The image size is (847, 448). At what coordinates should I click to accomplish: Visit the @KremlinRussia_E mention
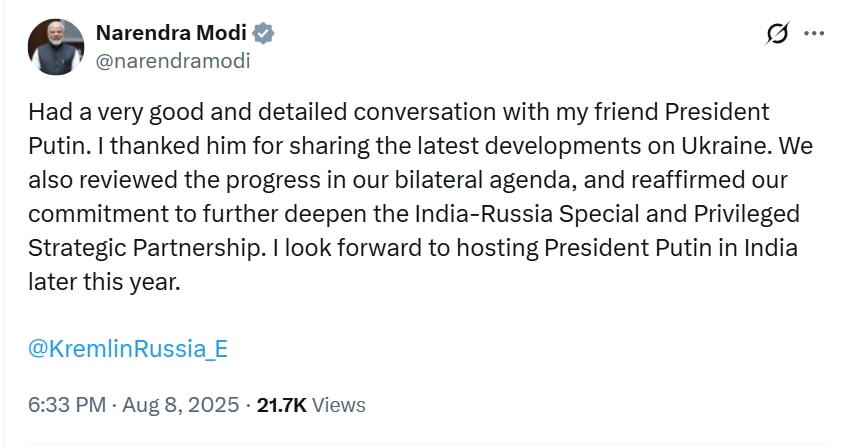pos(129,349)
